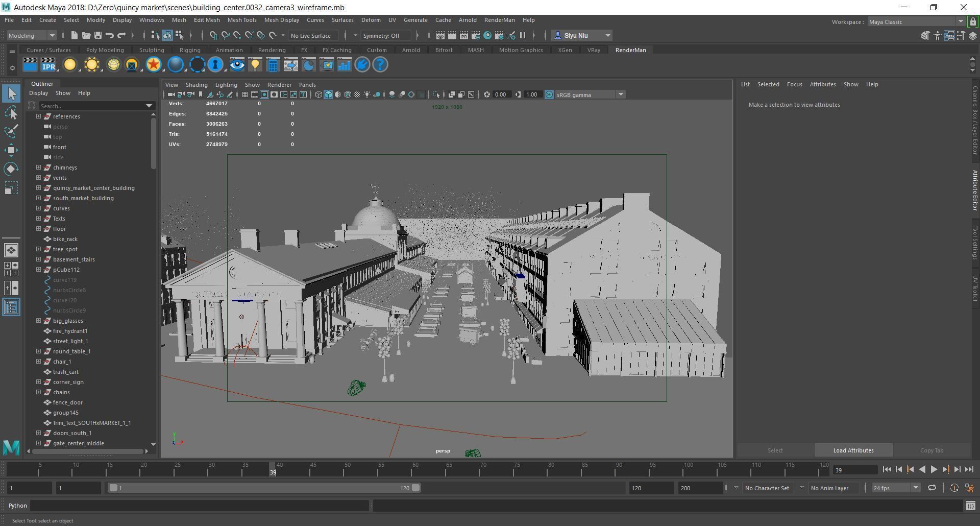Open the Mesh Tools menu

[x=241, y=20]
